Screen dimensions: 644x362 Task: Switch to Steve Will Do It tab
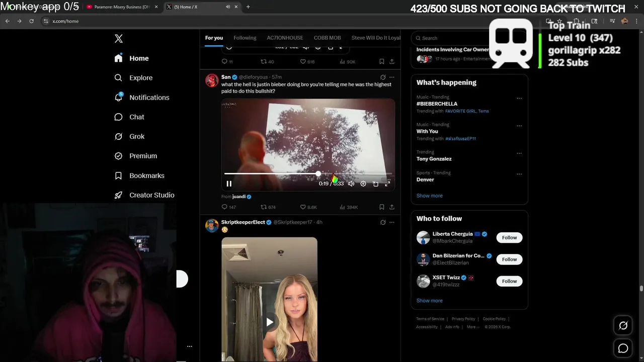tap(376, 38)
